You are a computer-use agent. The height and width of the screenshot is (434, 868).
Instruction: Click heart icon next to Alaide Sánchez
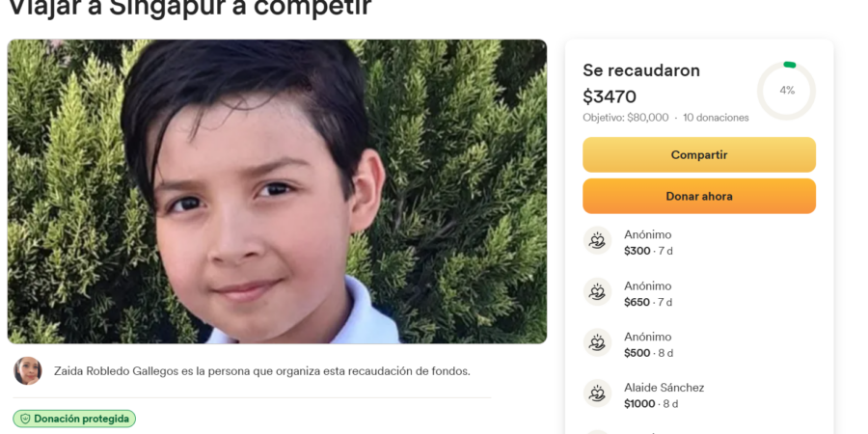click(597, 393)
